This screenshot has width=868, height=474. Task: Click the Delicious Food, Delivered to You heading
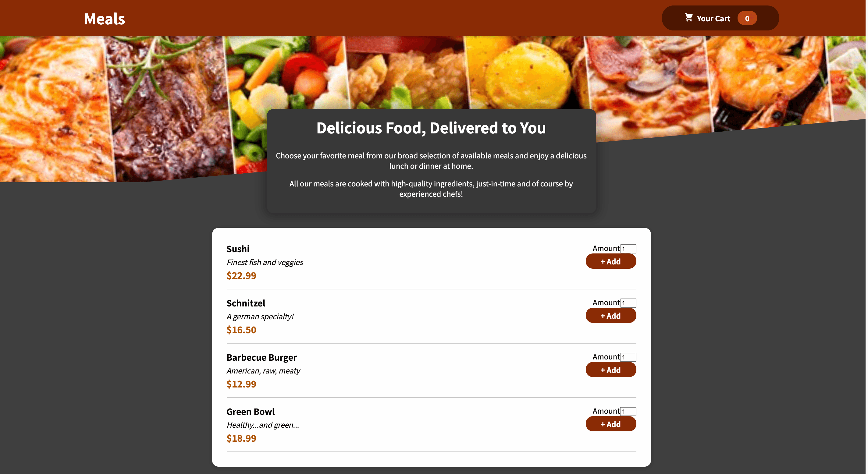tap(431, 128)
